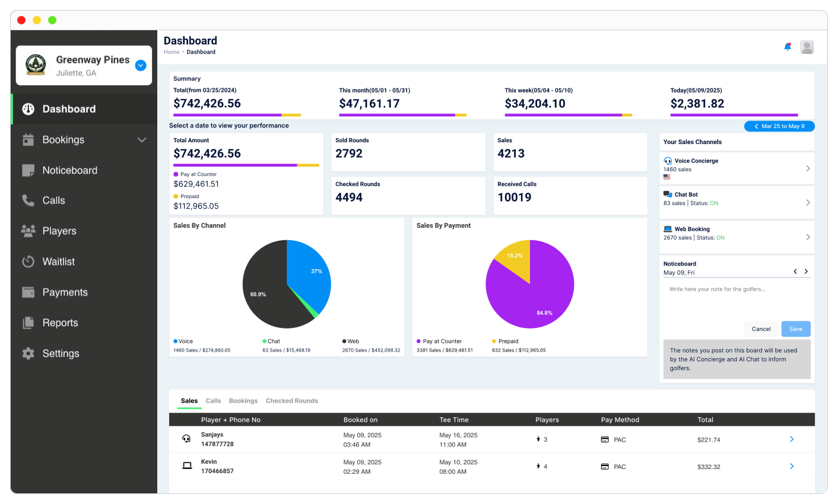Click the Save note button
838x504 pixels.
795,329
